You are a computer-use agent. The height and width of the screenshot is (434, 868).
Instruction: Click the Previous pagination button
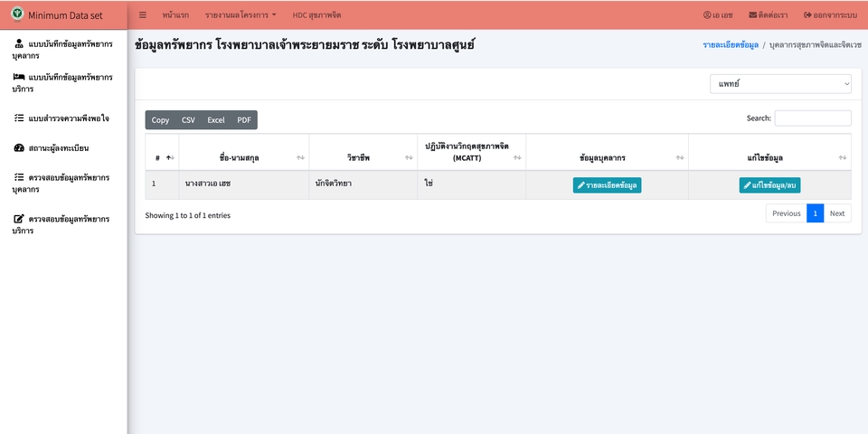[x=786, y=213]
